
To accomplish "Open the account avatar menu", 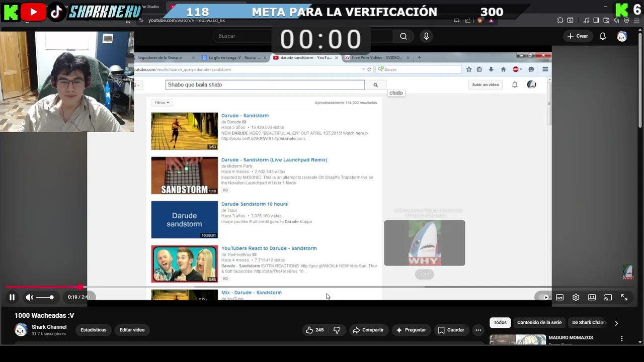I will click(x=622, y=36).
